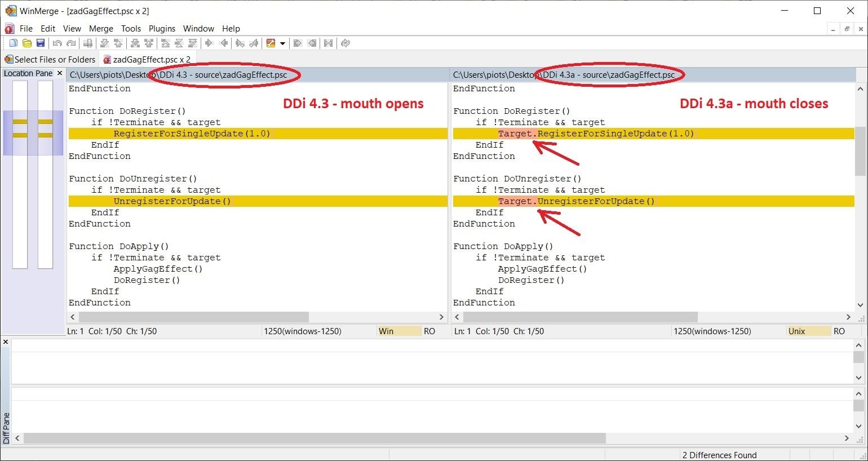Go to First Difference toolbar icon
This screenshot has width=868, height=461.
(165, 43)
